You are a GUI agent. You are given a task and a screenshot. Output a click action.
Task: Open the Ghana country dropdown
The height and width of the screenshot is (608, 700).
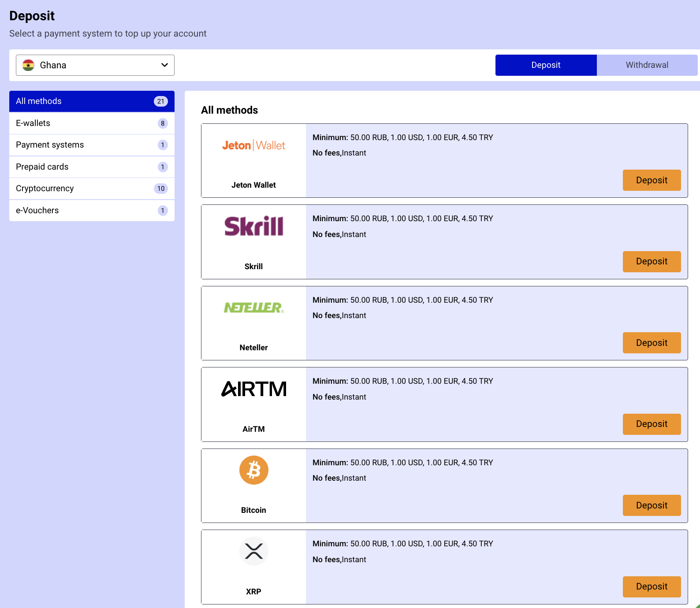(x=95, y=65)
